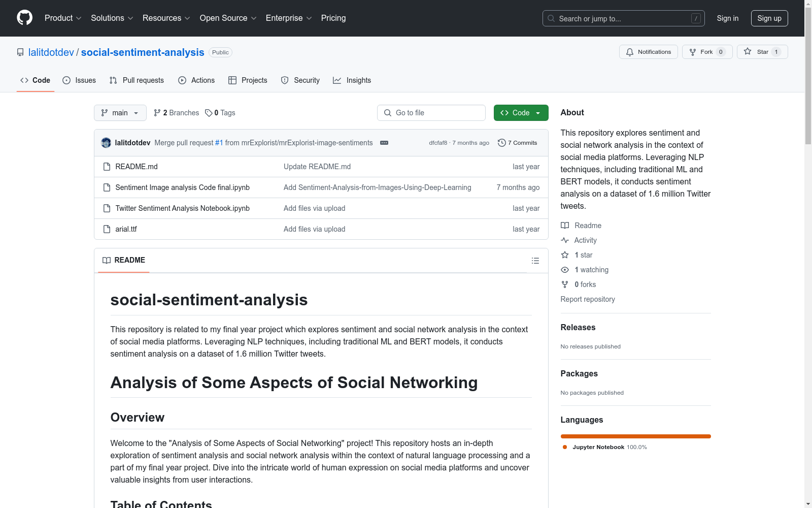Click the branch icon beside 2 Branches
812x508 pixels.
[x=157, y=113]
